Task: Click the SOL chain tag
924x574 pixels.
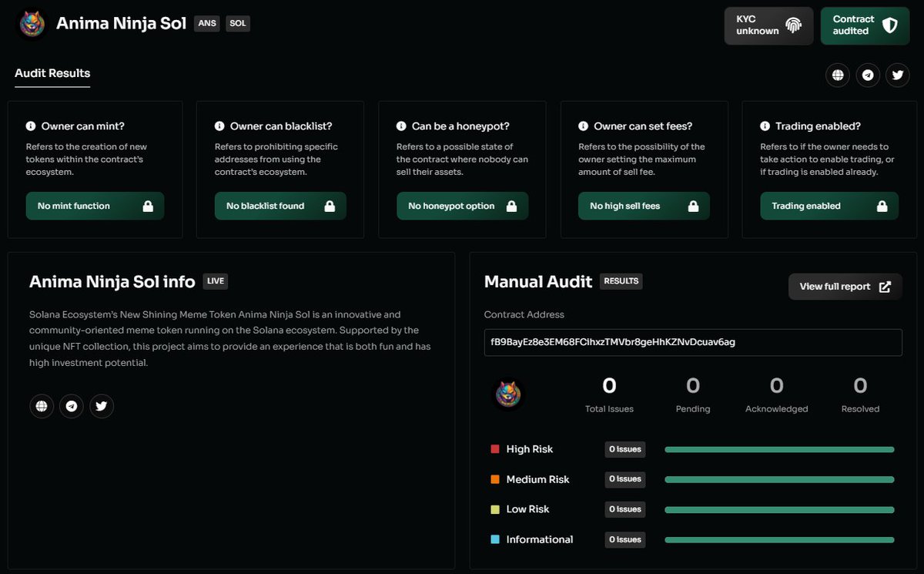Action: coord(238,23)
